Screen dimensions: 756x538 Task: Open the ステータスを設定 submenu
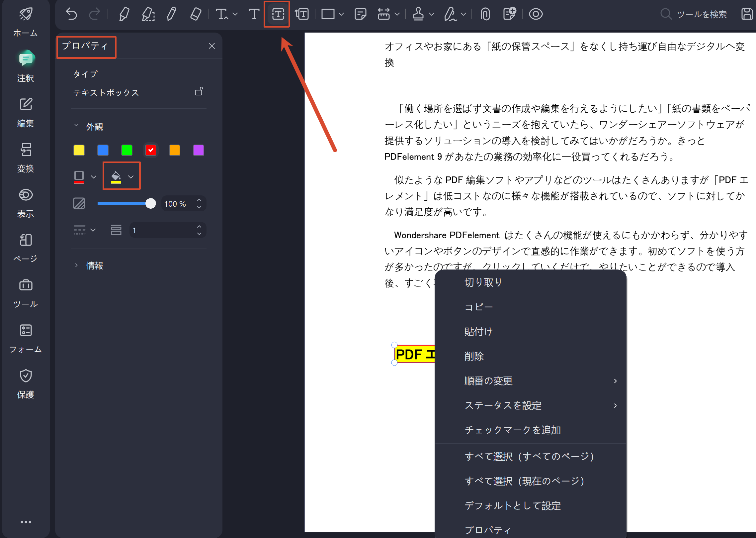530,405
